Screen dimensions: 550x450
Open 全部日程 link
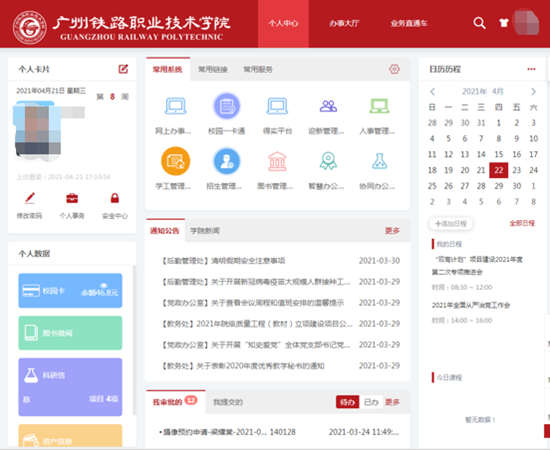(522, 223)
